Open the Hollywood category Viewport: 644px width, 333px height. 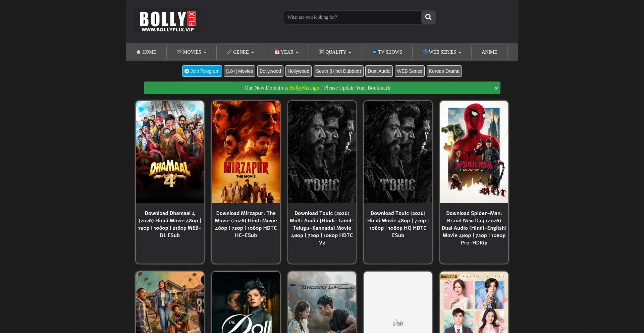(299, 71)
